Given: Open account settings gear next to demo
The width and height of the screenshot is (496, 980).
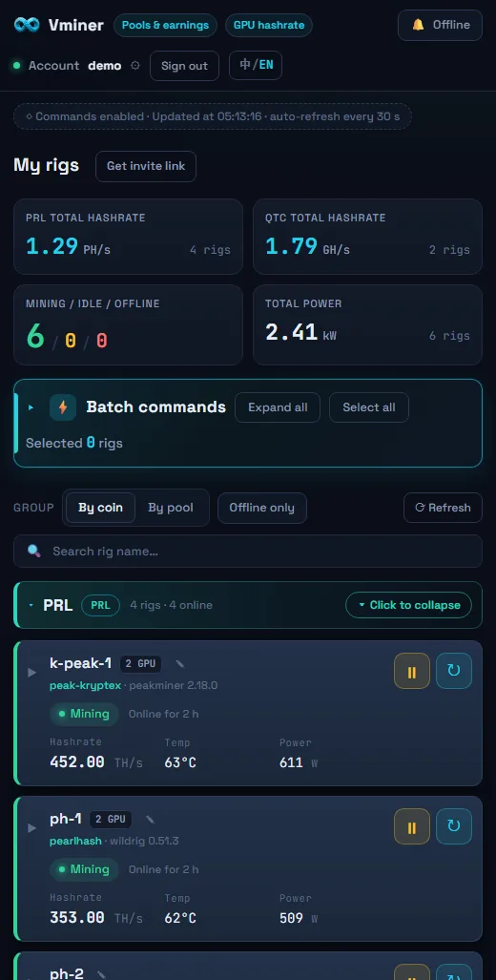Looking at the screenshot, I should point(134,66).
